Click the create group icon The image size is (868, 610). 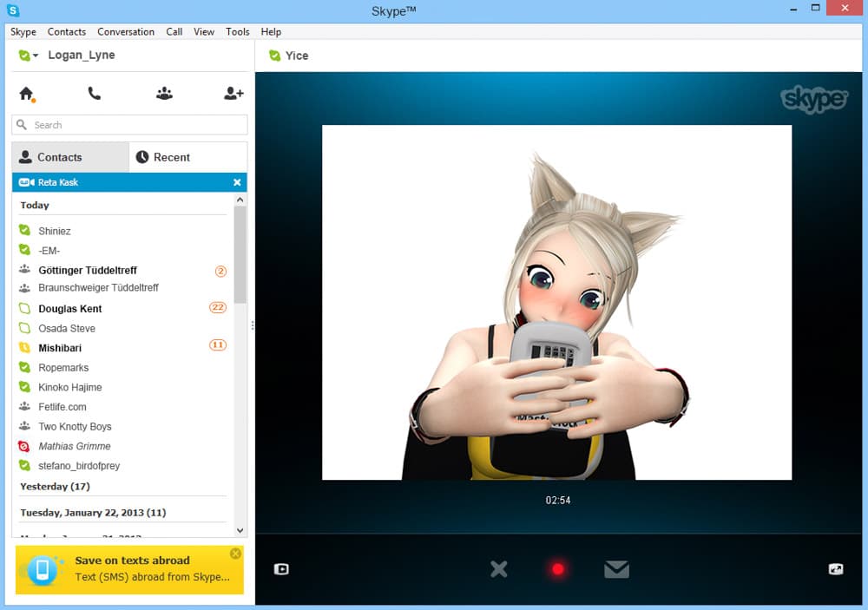tap(164, 94)
